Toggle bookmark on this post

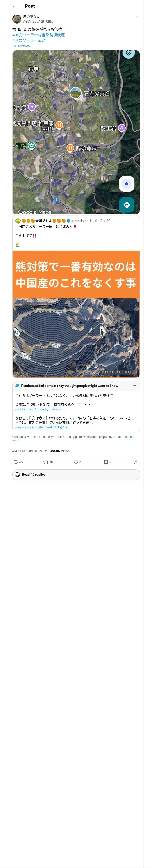coord(106,462)
